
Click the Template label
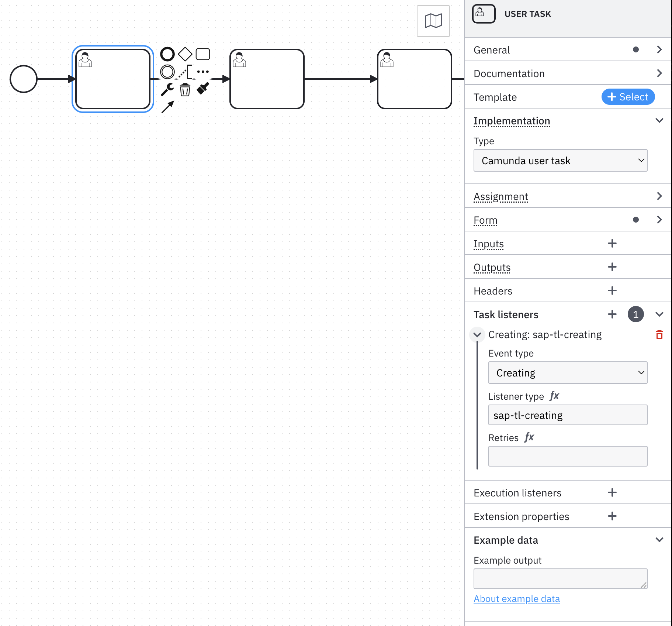click(x=495, y=97)
